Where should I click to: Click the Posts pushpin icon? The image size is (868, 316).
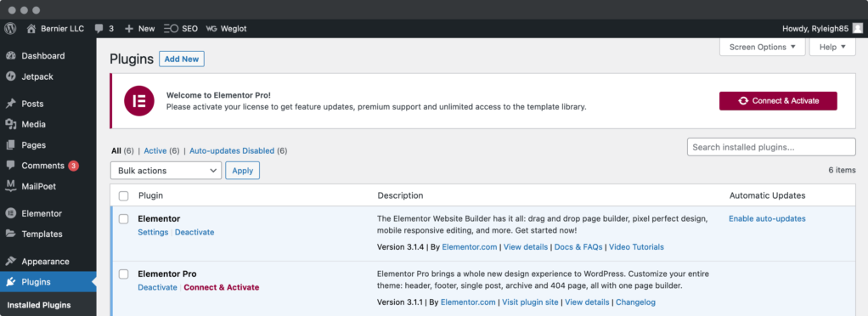click(x=10, y=104)
